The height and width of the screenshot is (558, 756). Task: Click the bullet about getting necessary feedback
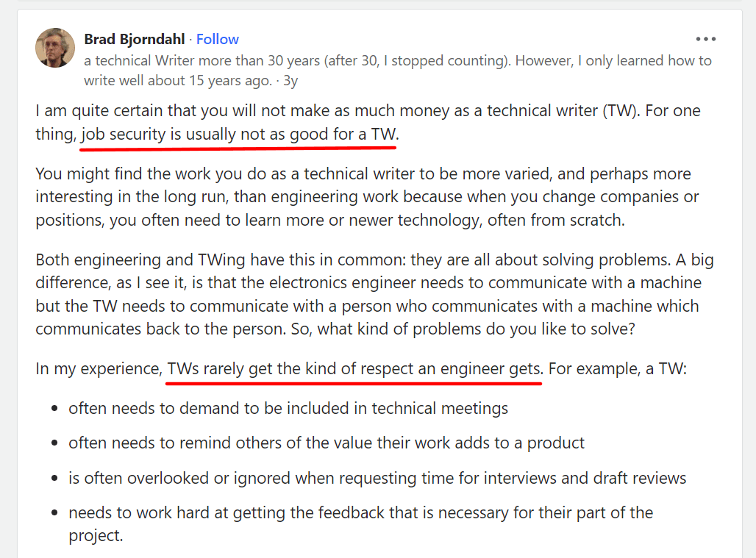pos(360,513)
